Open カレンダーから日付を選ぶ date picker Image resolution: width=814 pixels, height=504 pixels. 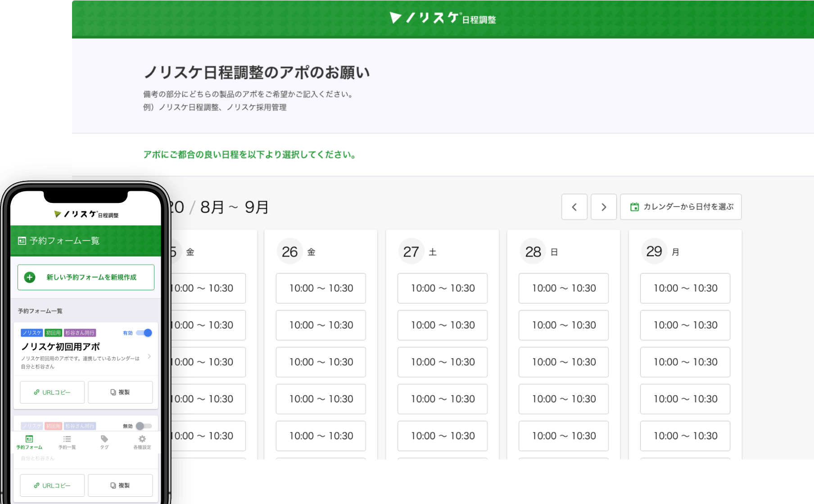(681, 207)
